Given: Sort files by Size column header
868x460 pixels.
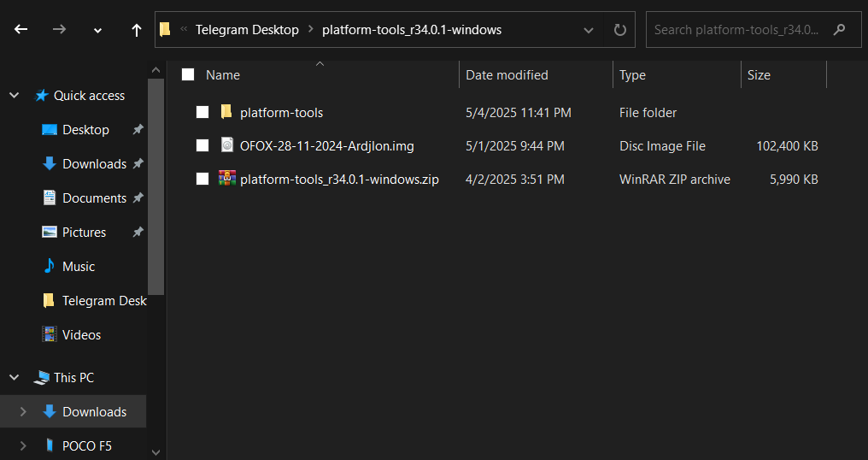Looking at the screenshot, I should [x=759, y=75].
